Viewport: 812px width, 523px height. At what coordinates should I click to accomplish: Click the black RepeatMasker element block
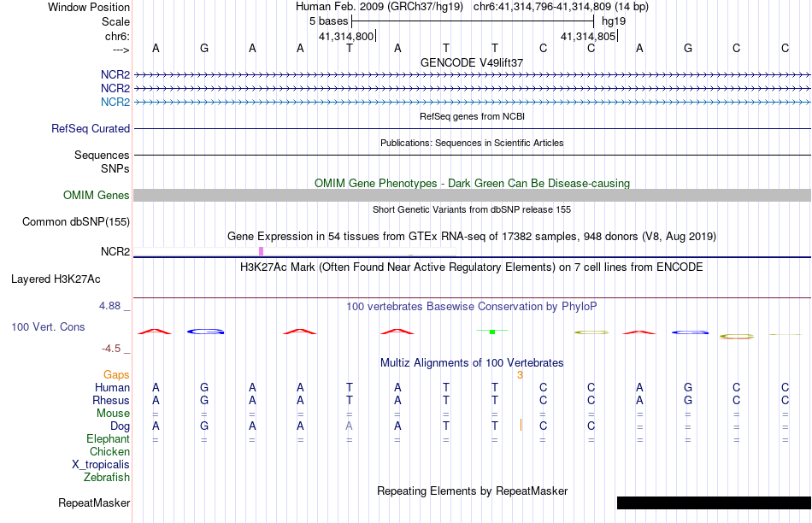(714, 502)
